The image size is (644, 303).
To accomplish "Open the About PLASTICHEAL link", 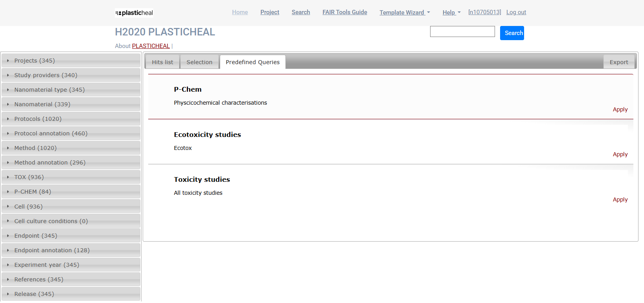I will point(151,46).
